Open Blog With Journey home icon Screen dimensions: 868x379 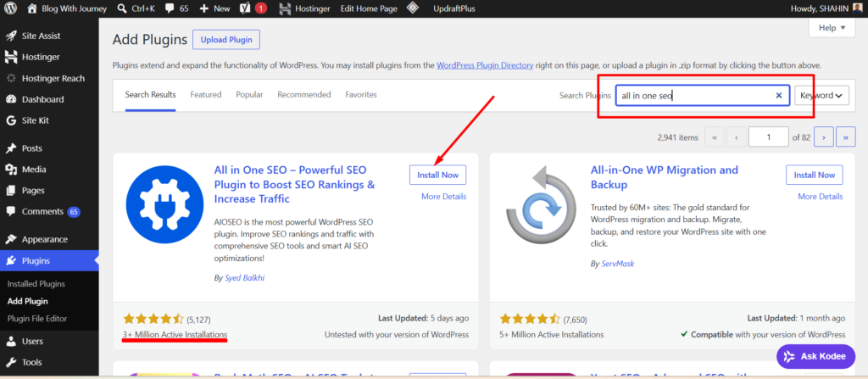coord(32,8)
